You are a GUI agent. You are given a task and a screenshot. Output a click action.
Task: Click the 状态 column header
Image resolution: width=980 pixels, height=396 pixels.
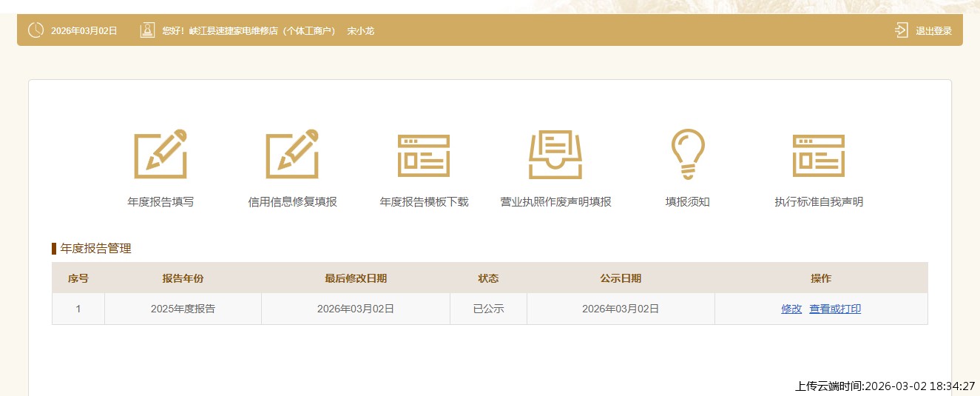pyautogui.click(x=488, y=278)
